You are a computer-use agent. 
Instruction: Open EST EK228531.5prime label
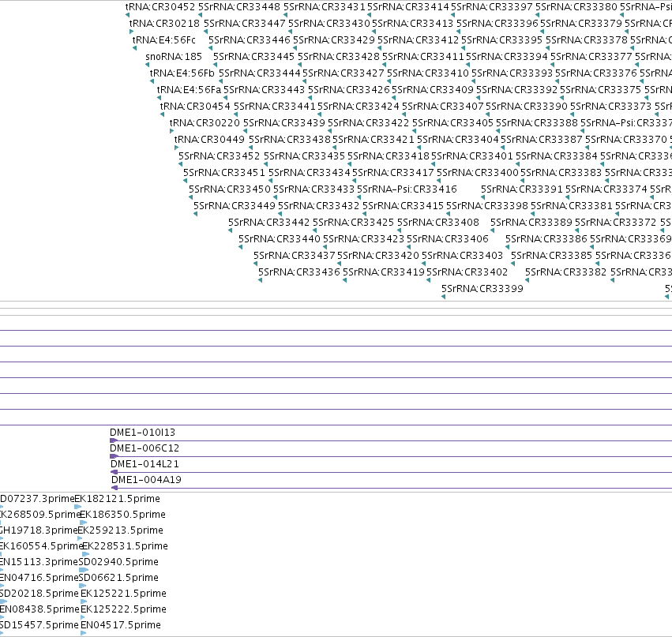coord(125,546)
